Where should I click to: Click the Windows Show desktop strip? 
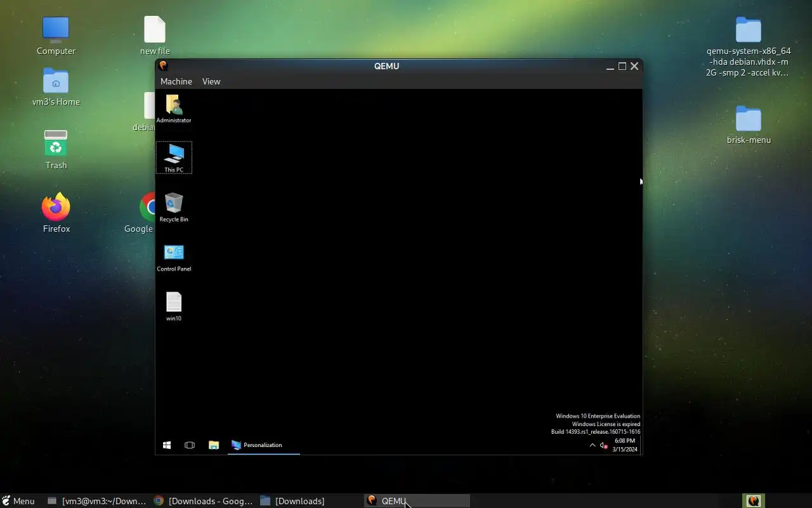point(641,445)
